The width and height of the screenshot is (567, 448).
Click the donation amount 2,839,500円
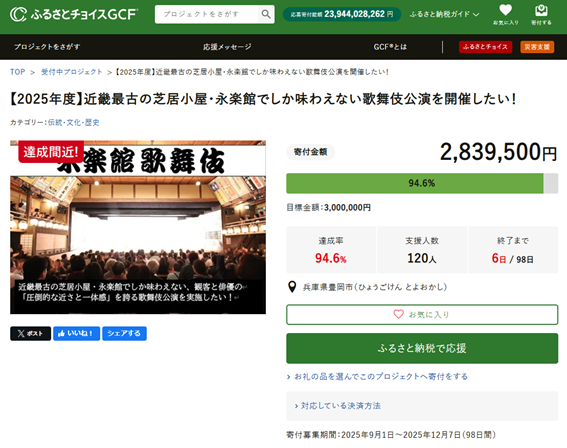[x=498, y=152]
